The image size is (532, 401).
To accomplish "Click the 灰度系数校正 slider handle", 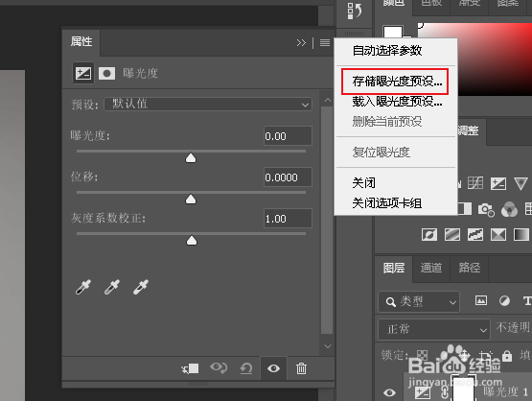I will click(x=192, y=241).
